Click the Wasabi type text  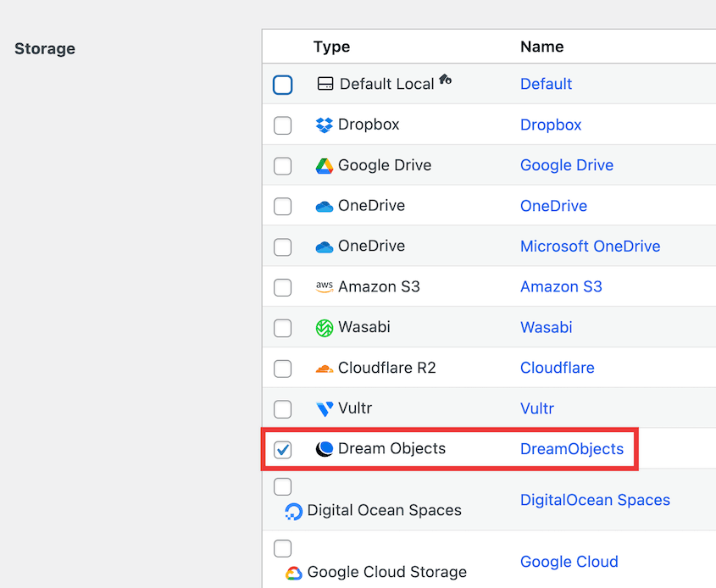364,327
